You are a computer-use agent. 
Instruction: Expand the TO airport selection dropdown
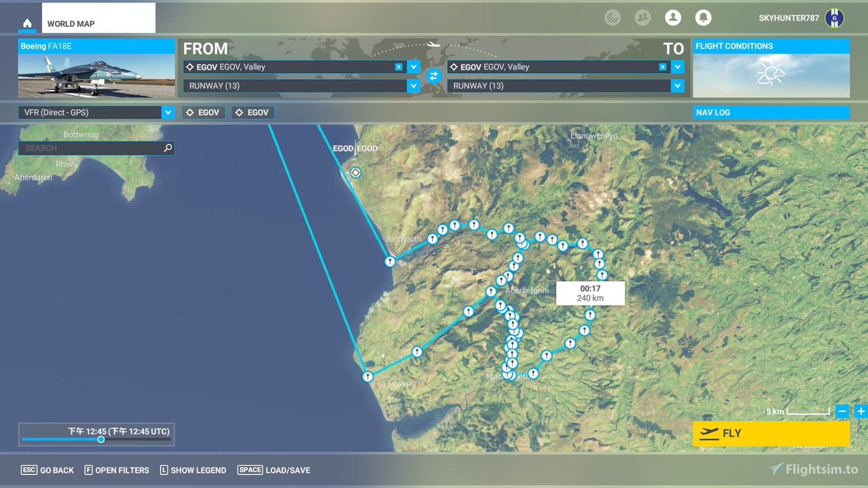678,66
